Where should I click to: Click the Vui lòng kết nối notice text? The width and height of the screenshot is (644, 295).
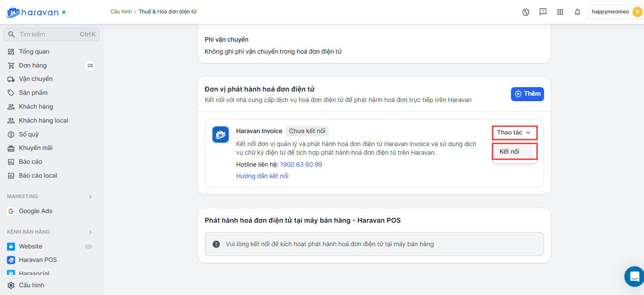click(330, 244)
